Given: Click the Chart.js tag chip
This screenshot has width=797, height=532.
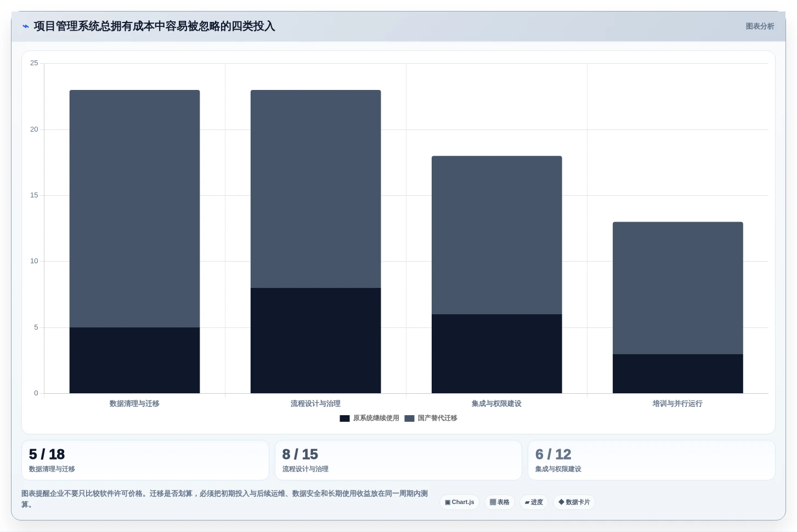Looking at the screenshot, I should (x=460, y=502).
